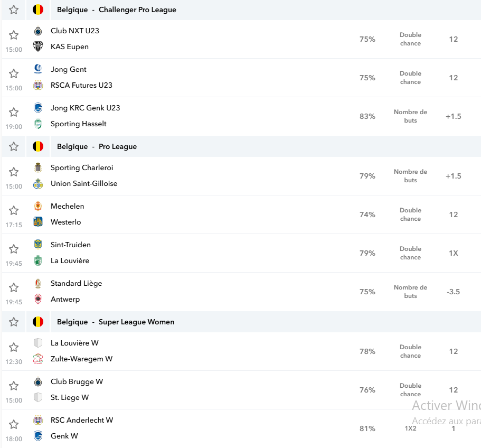Click the Jong Gent team crest
481x448 pixels.
click(38, 69)
